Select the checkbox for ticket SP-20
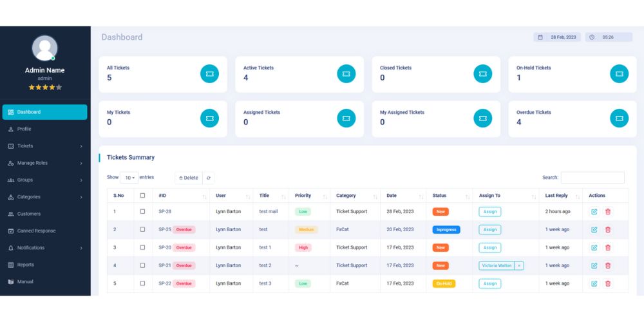The image size is (644, 322). pos(142,247)
